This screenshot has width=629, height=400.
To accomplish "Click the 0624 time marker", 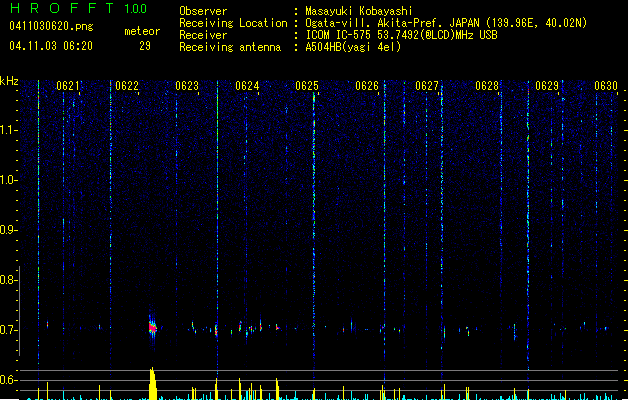I will [x=247, y=86].
